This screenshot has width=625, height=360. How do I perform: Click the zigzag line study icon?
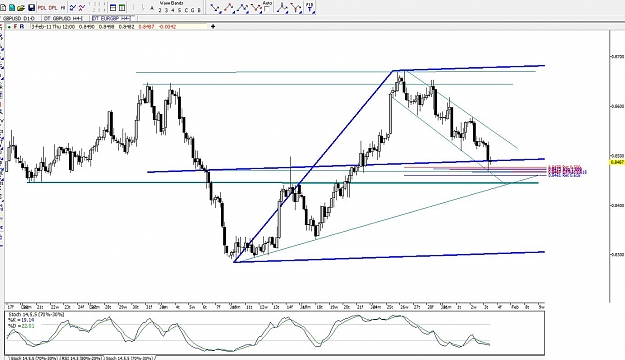(x=82, y=8)
